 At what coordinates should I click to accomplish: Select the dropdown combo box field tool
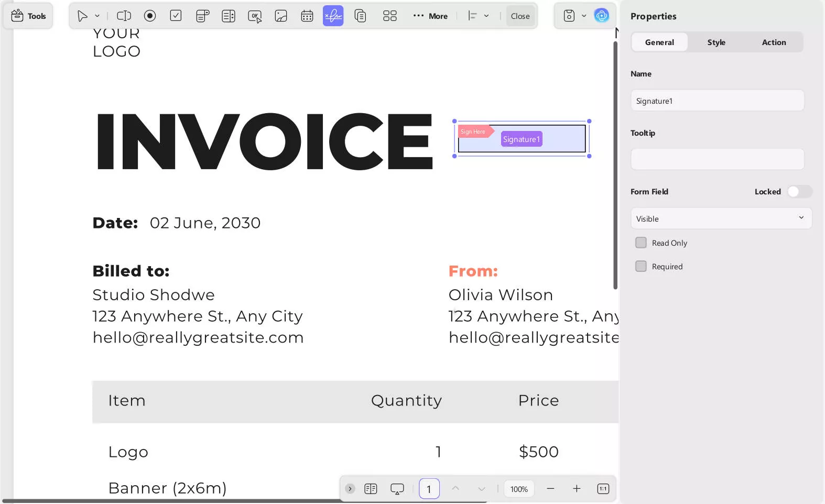202,16
